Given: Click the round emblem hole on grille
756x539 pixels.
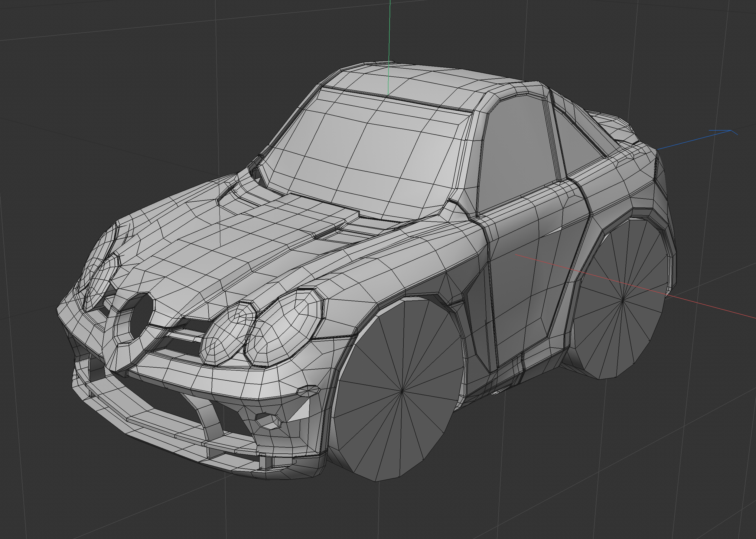Looking at the screenshot, I should click(142, 316).
